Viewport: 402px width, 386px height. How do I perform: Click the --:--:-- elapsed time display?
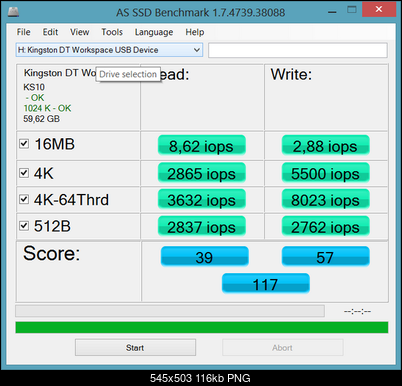(x=357, y=311)
